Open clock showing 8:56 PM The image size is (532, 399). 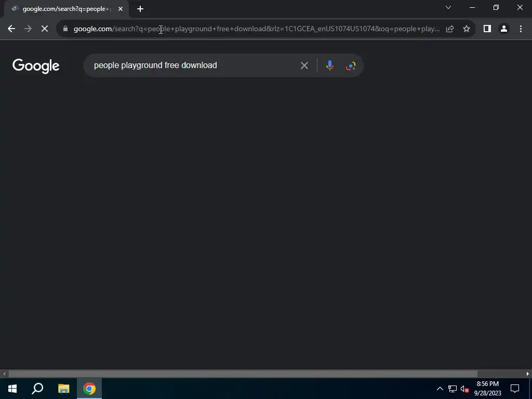[487, 389]
